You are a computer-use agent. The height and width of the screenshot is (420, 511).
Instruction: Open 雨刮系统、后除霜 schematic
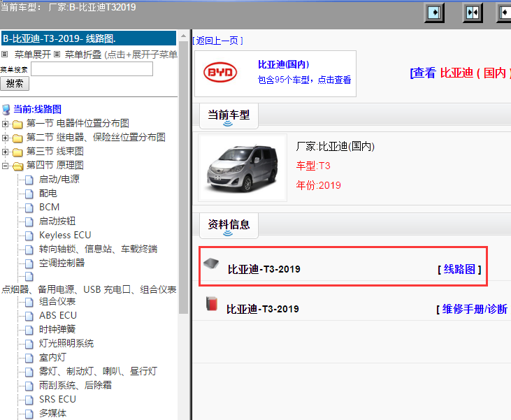click(75, 386)
